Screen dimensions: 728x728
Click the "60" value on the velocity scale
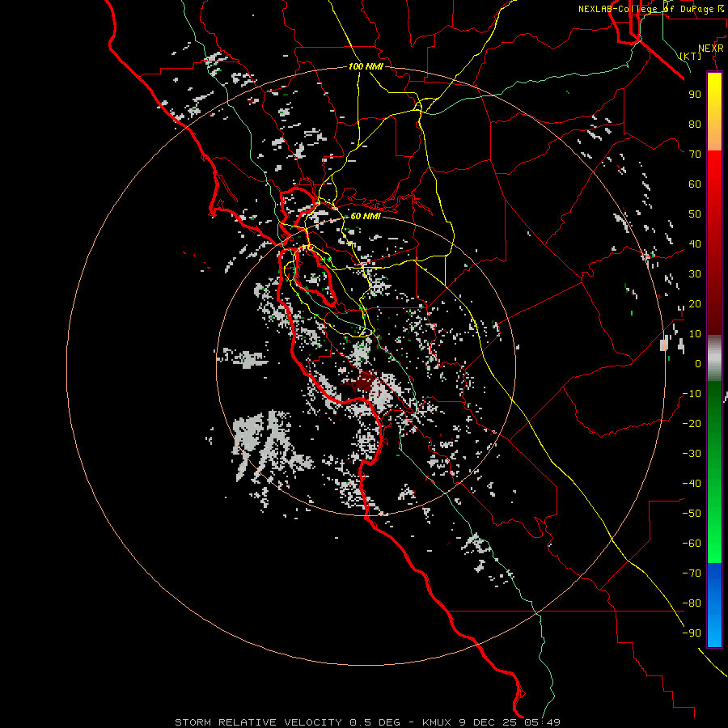695,184
